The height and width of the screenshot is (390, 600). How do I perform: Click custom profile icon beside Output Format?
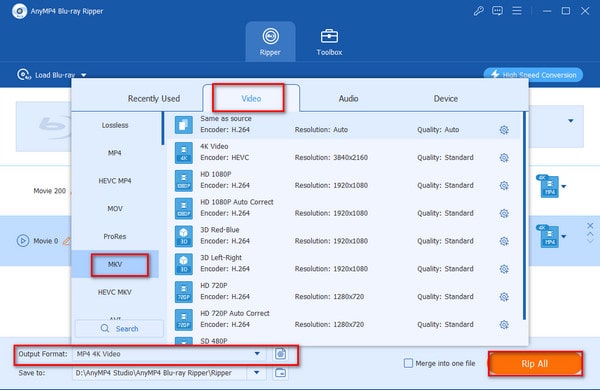coord(280,354)
